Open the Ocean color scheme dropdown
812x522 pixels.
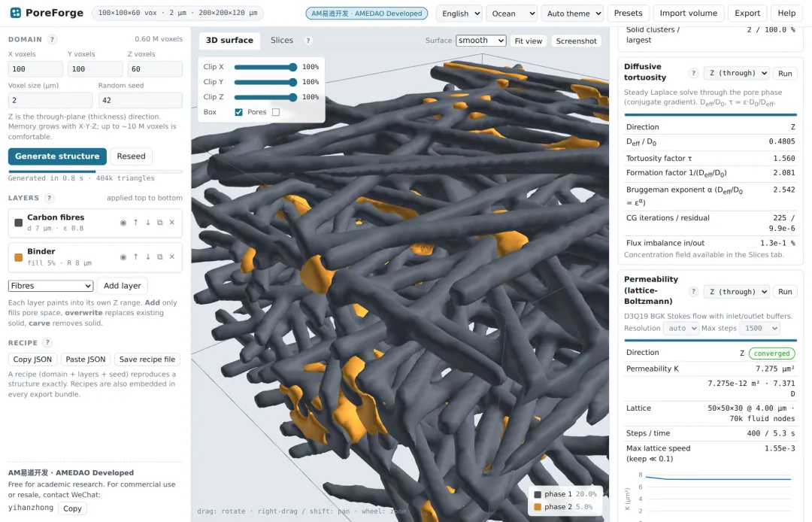pos(512,14)
